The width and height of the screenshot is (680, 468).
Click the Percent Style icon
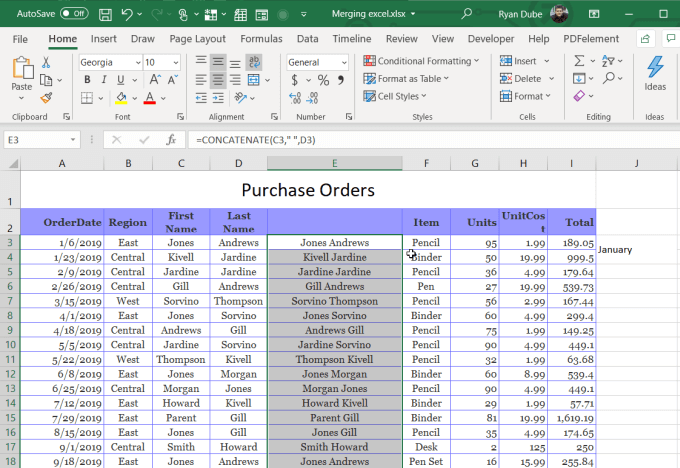coord(323,80)
